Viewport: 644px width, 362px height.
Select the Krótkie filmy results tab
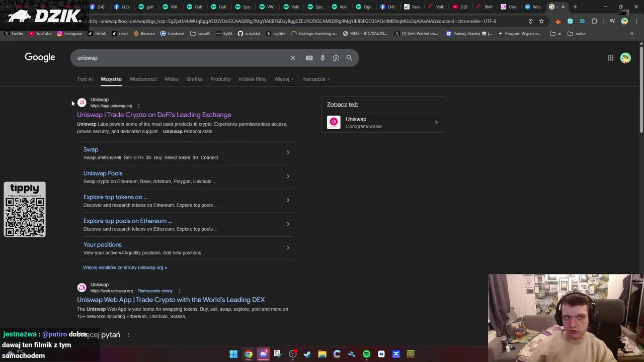point(253,79)
